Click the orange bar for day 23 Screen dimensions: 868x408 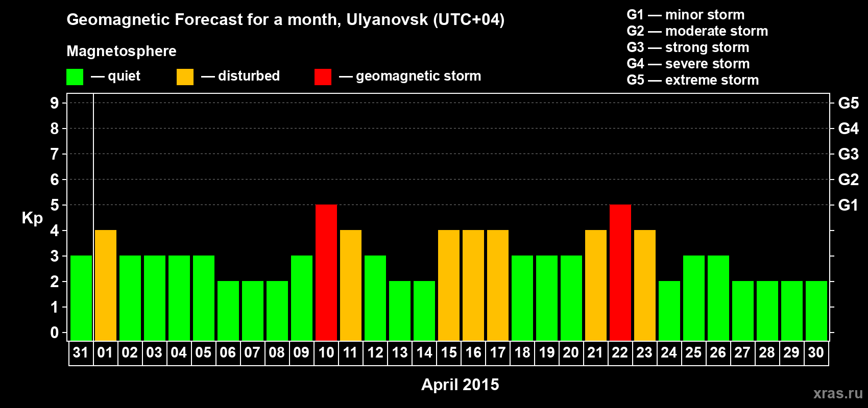(645, 285)
